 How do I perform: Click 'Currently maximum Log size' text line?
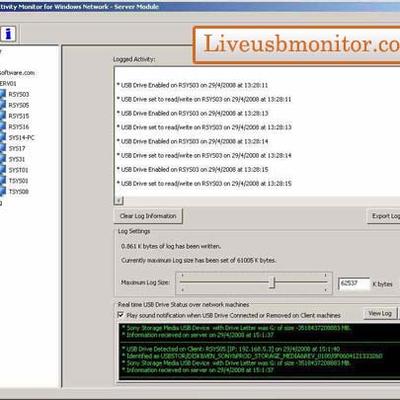click(x=198, y=260)
